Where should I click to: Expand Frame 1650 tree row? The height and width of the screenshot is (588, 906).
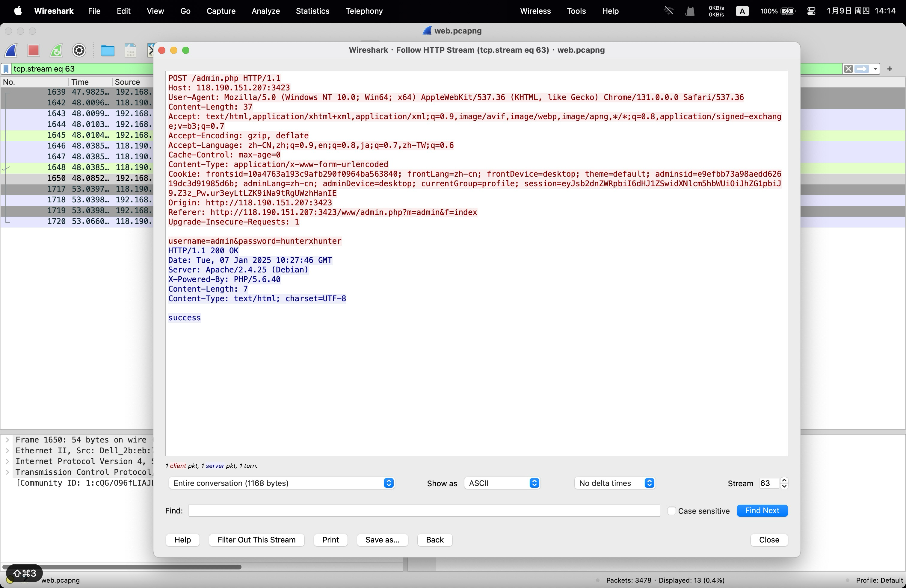[7, 440]
